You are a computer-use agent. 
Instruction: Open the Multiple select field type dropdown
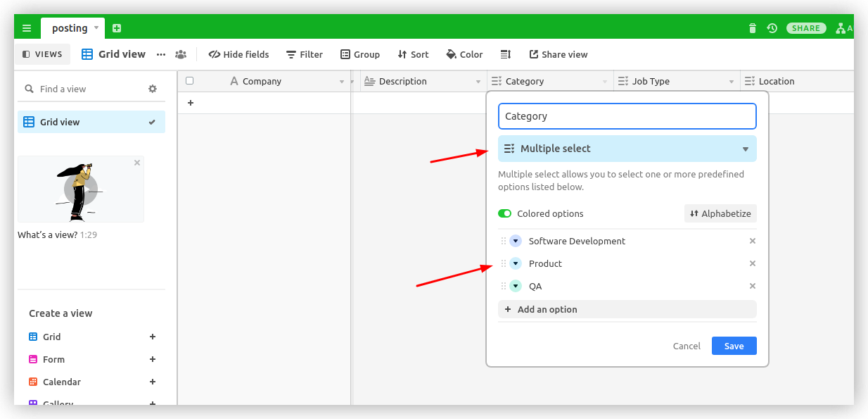(627, 149)
